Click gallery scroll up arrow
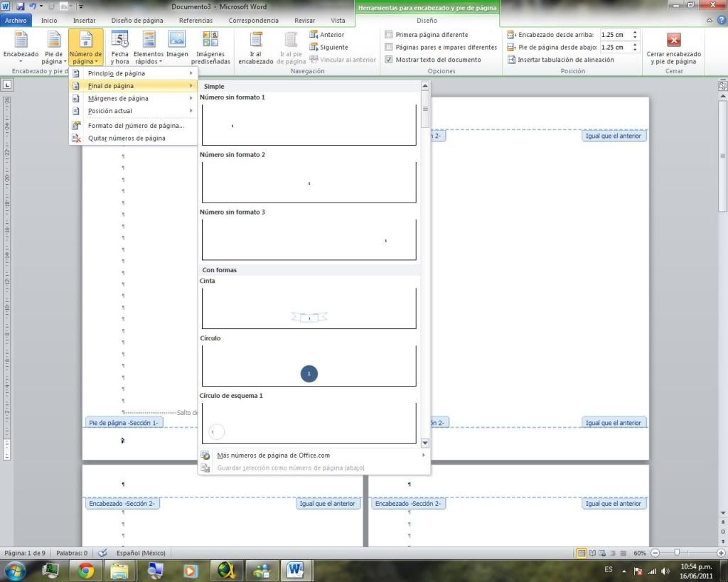Image resolution: width=728 pixels, height=582 pixels. point(425,86)
